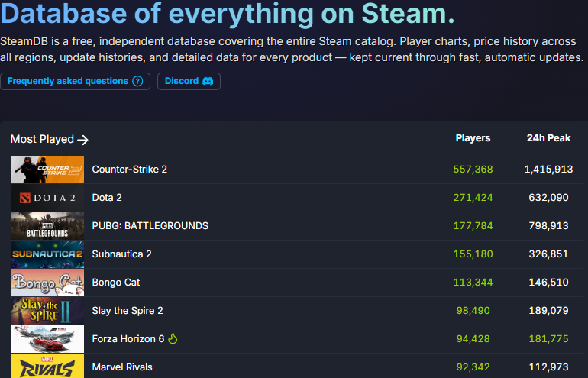Click player count 271,424
Viewport: 588px width, 378px height.
[473, 198]
